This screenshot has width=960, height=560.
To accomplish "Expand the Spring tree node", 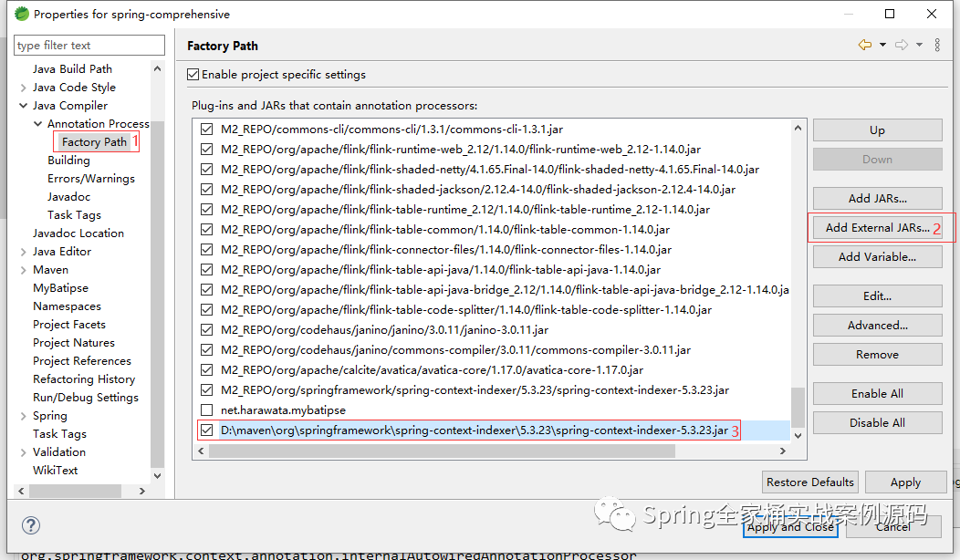I will (x=23, y=416).
